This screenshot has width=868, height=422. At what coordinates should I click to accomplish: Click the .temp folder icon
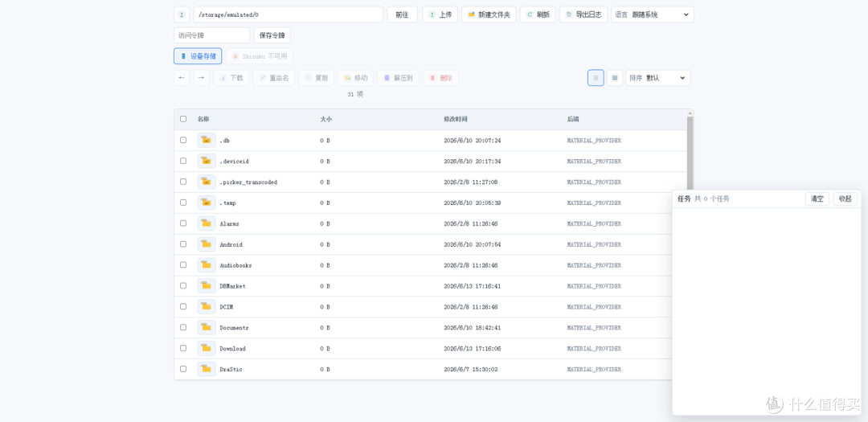(x=207, y=203)
